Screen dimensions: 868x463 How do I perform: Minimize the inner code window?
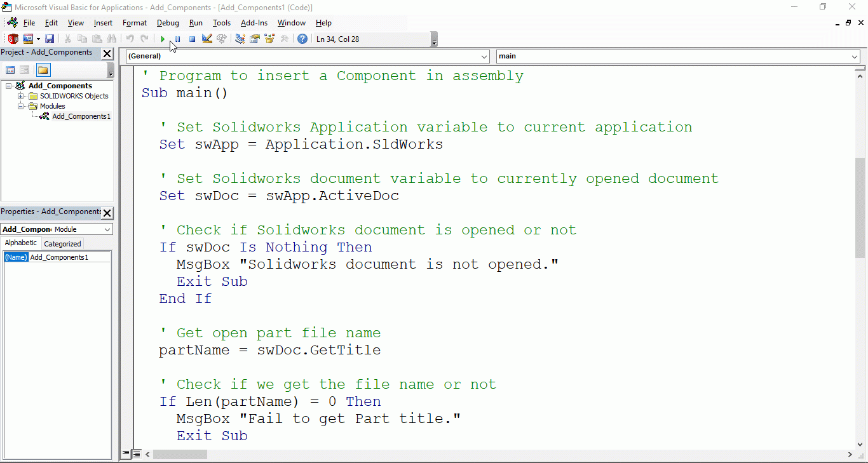(x=837, y=23)
